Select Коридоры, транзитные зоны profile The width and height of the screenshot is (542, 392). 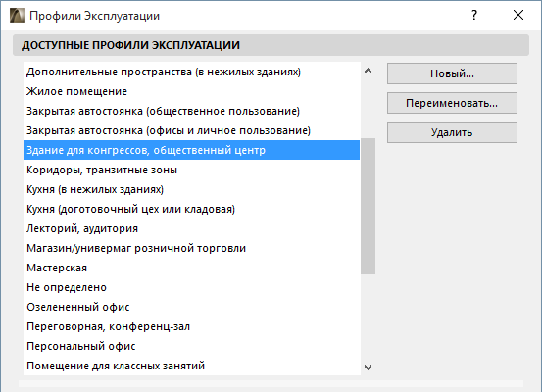pos(191,170)
